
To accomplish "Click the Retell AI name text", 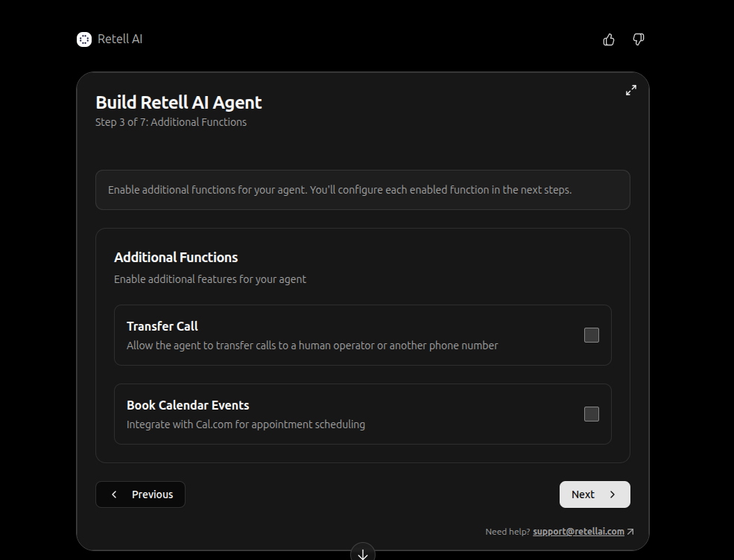I will [120, 39].
